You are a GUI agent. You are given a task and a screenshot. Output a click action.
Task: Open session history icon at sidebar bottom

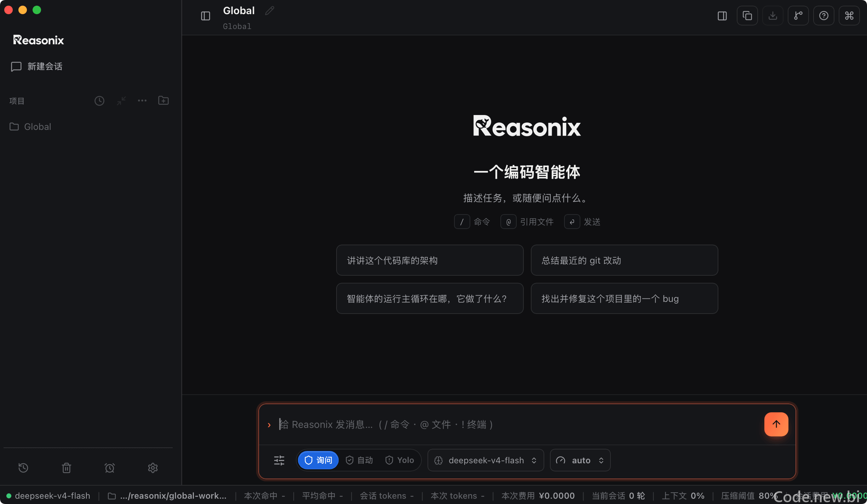pos(23,468)
